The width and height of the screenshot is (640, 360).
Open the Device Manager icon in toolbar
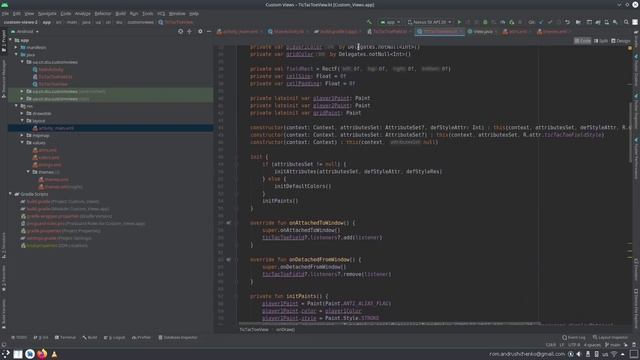point(607,22)
